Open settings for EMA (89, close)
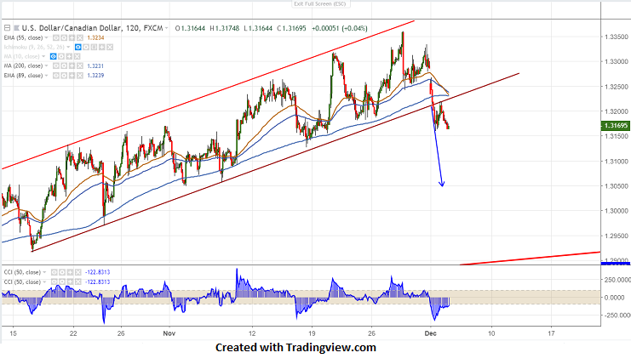The image size is (631, 364). pos(64,76)
